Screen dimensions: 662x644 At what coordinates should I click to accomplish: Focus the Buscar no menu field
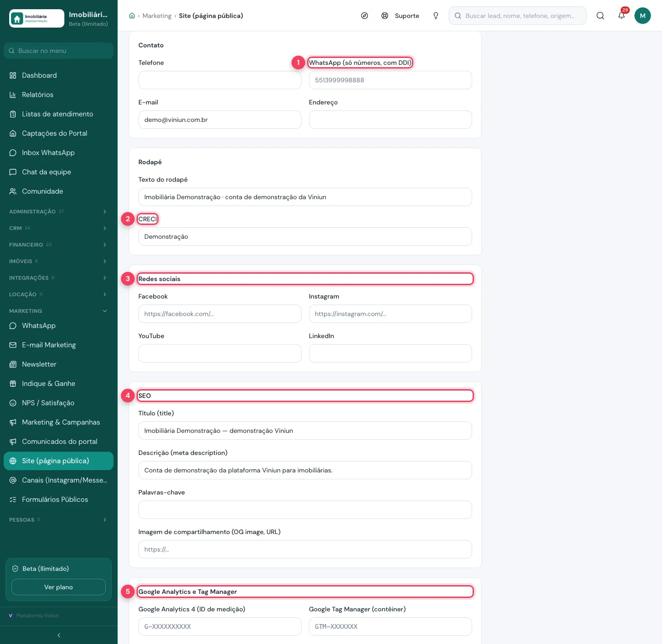point(58,51)
